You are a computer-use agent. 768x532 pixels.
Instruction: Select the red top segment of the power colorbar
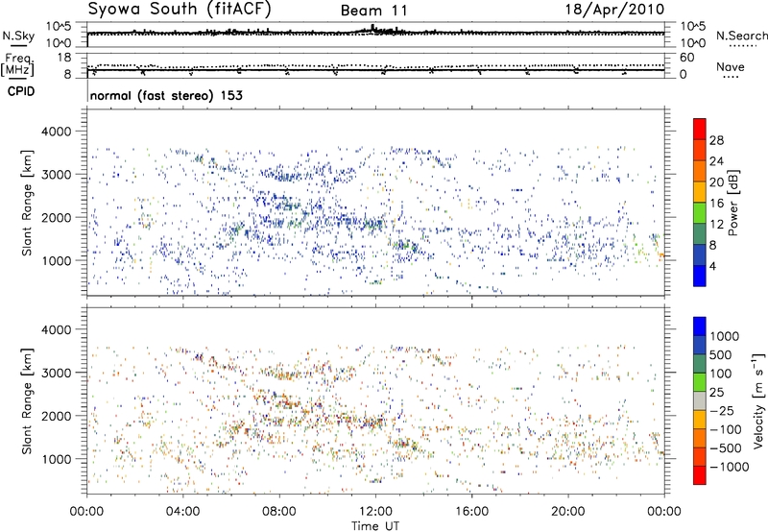(x=700, y=129)
